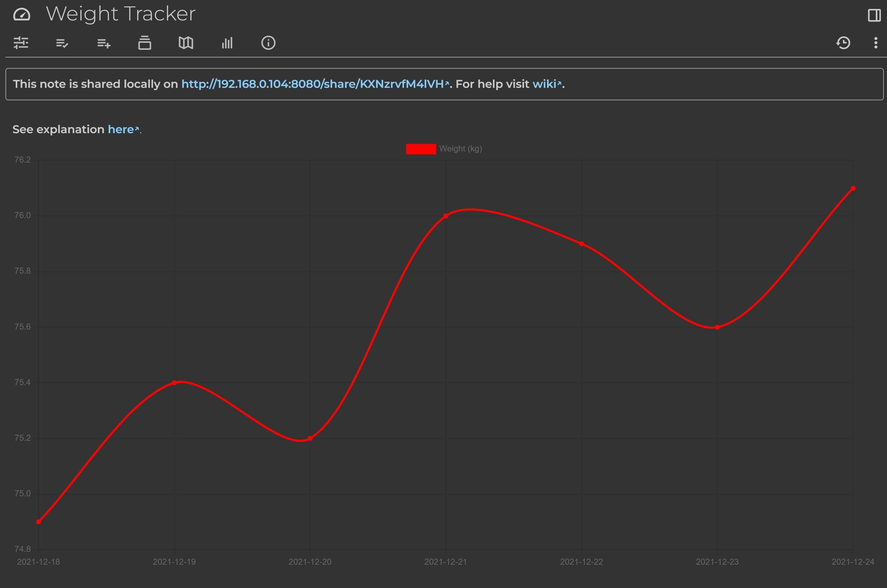Visit the wiki help link
This screenshot has width=887, height=588.
point(544,84)
